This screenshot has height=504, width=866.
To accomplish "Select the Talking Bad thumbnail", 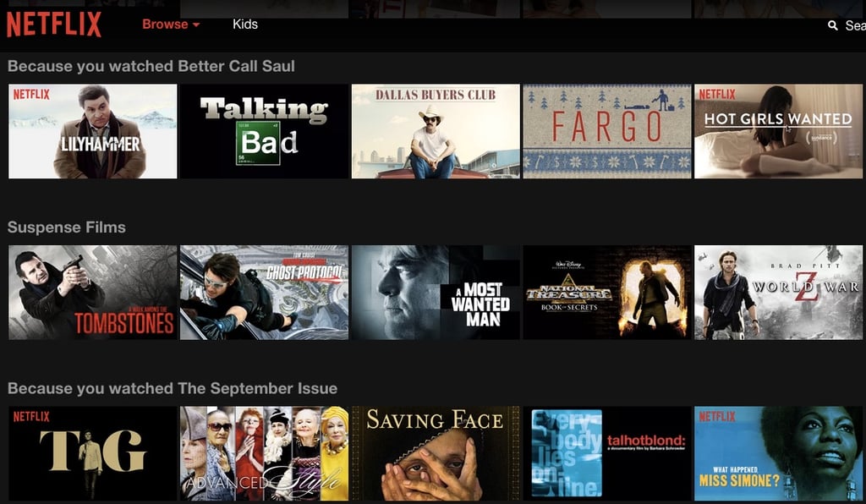I will pos(265,131).
